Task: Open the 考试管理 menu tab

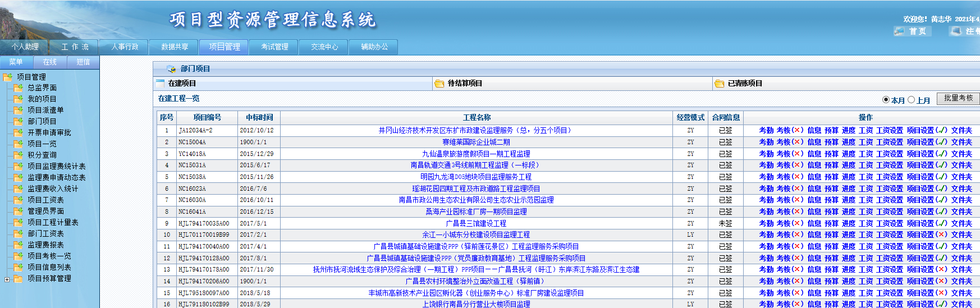Action: (274, 47)
